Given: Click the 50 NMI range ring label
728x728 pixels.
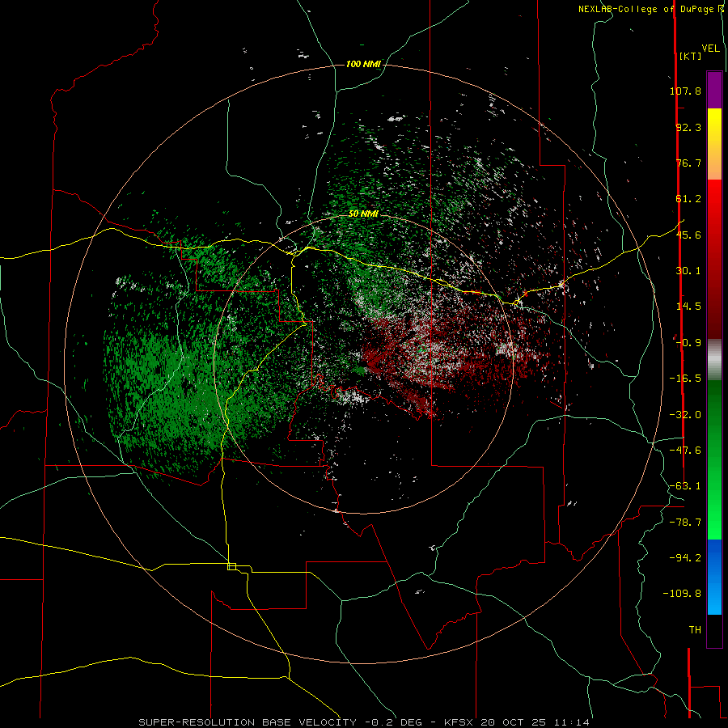Looking at the screenshot, I should point(363,214).
